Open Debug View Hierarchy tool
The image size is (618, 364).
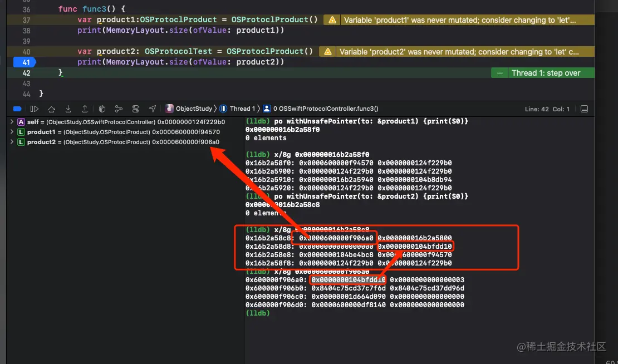102,109
